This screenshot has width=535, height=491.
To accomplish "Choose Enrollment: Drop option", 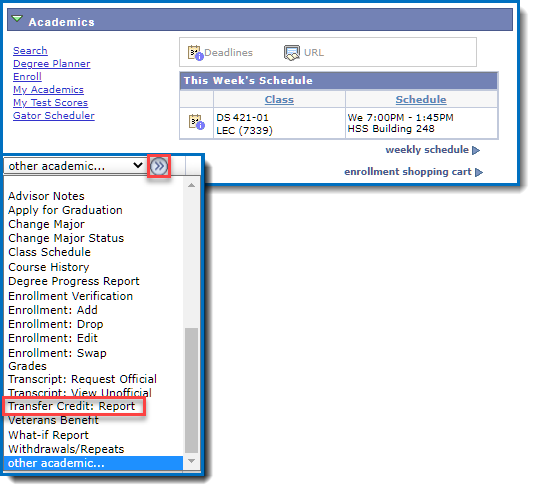I will click(56, 324).
